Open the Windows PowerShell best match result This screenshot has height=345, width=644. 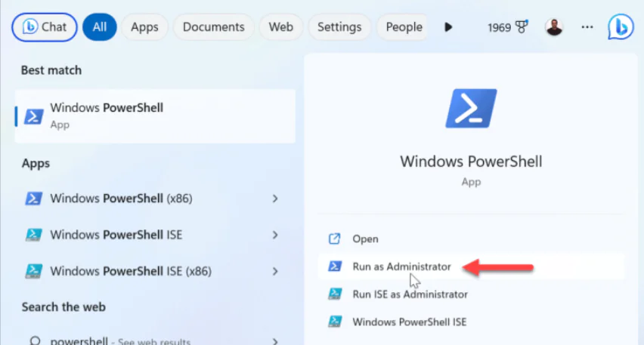point(155,116)
